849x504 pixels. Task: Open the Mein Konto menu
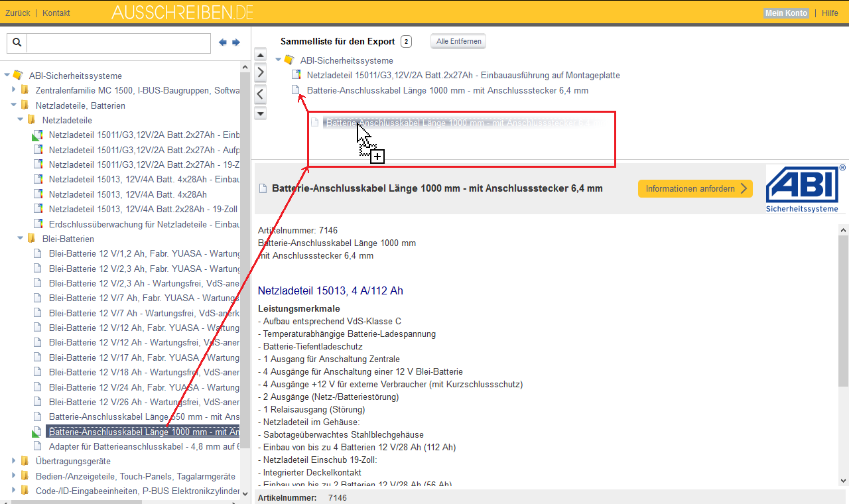[x=786, y=13]
